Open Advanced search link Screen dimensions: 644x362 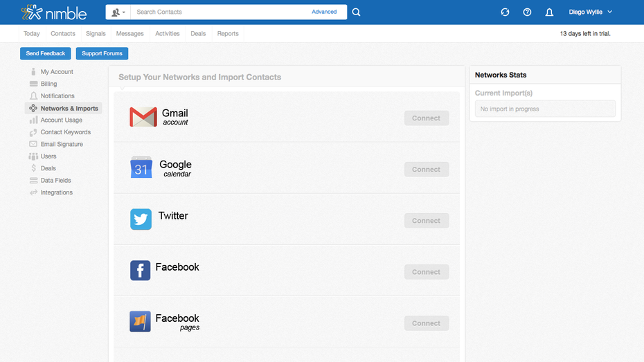coord(324,12)
